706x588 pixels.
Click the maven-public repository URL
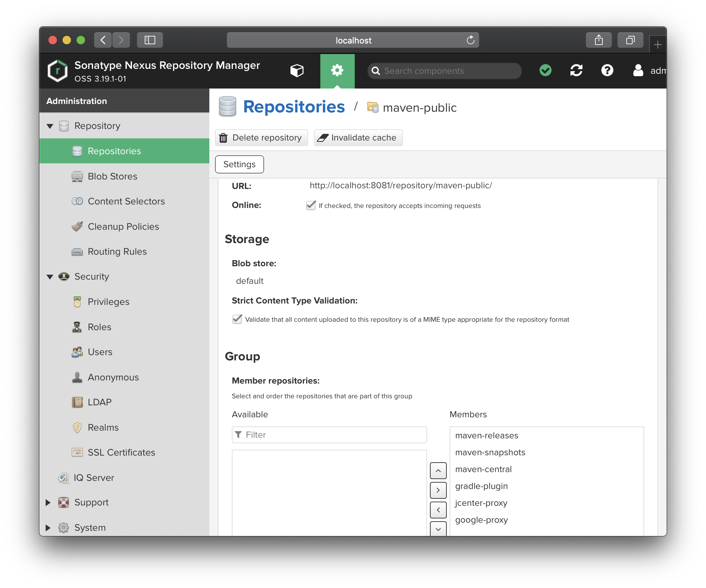coord(401,185)
